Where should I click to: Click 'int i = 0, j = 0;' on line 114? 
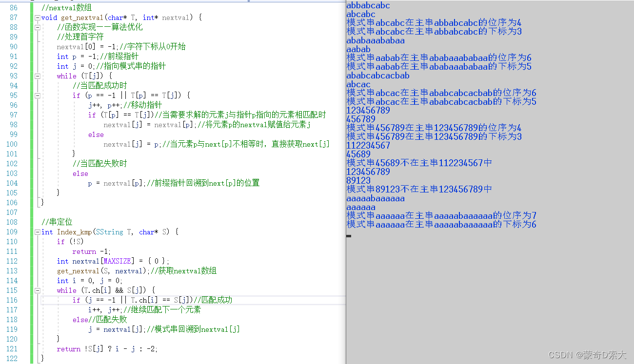[90, 281]
